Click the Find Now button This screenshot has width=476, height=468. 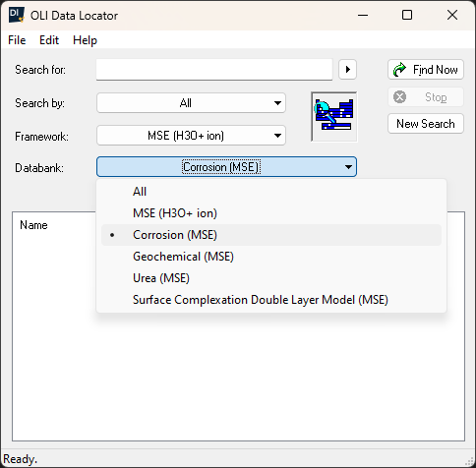[426, 70]
